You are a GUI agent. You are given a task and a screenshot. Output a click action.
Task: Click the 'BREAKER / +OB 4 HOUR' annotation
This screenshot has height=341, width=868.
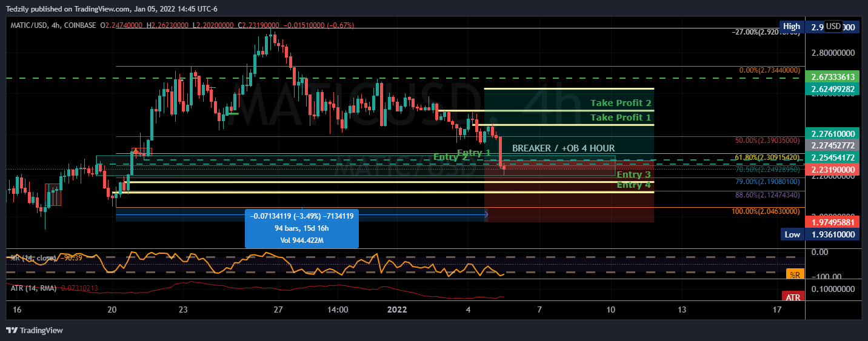563,148
